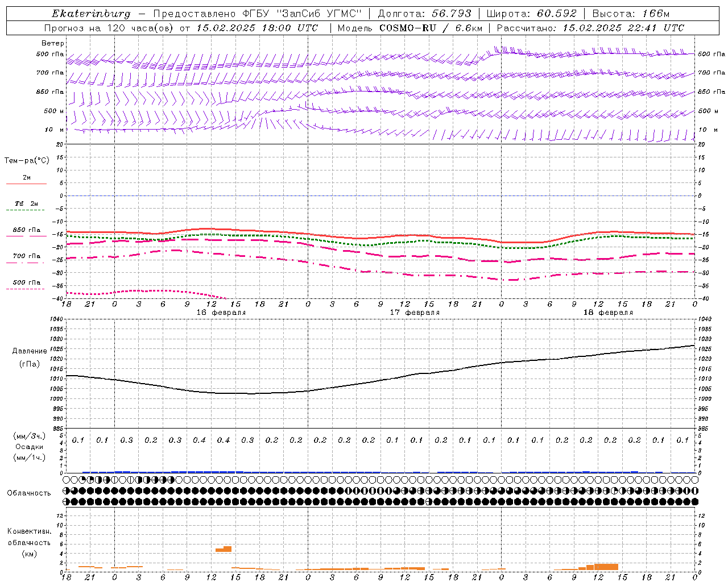Click the "(мм/1ч.)" unit label
Viewport: 728px width, 582px height.
(30, 458)
